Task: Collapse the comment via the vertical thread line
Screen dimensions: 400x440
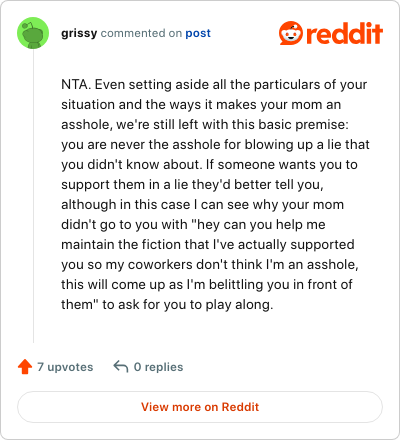Action: click(33, 196)
